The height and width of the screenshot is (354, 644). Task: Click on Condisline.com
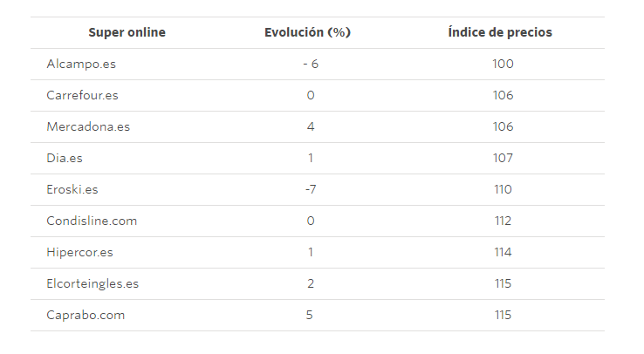click(92, 221)
